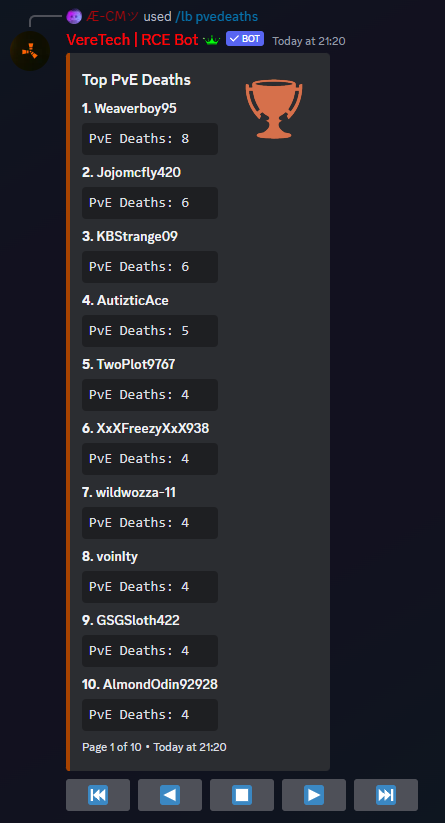Click the Top PvE Deaths title
This screenshot has width=445, height=823.
(x=136, y=80)
